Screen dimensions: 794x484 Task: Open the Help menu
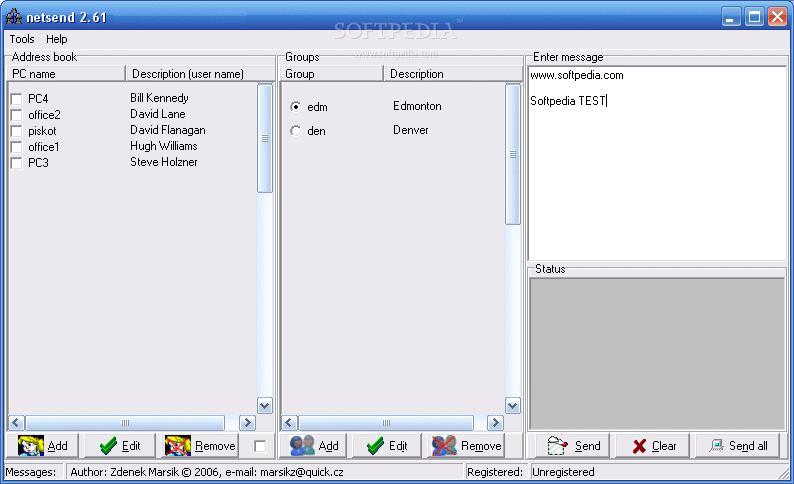[x=56, y=39]
